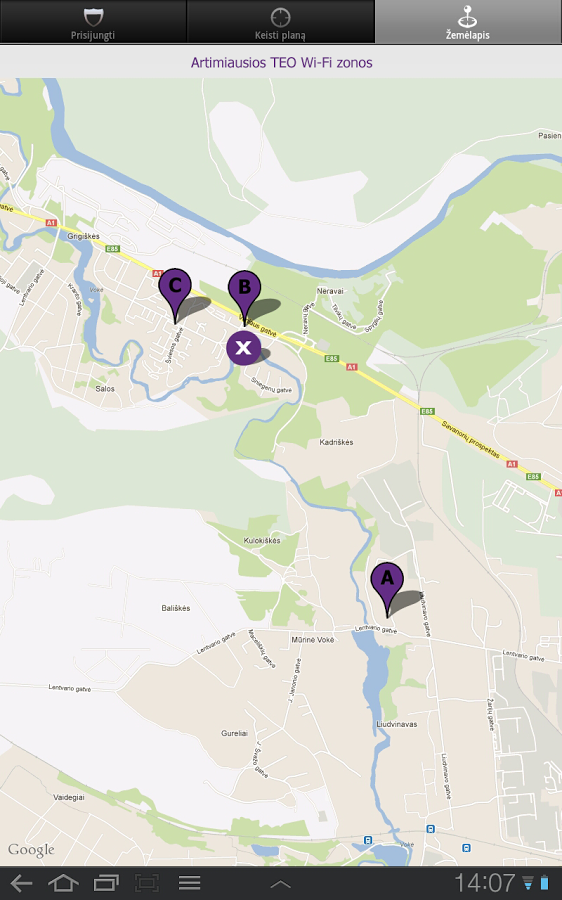Take a screenshot with capture icon
The width and height of the screenshot is (562, 900).
coord(147,883)
